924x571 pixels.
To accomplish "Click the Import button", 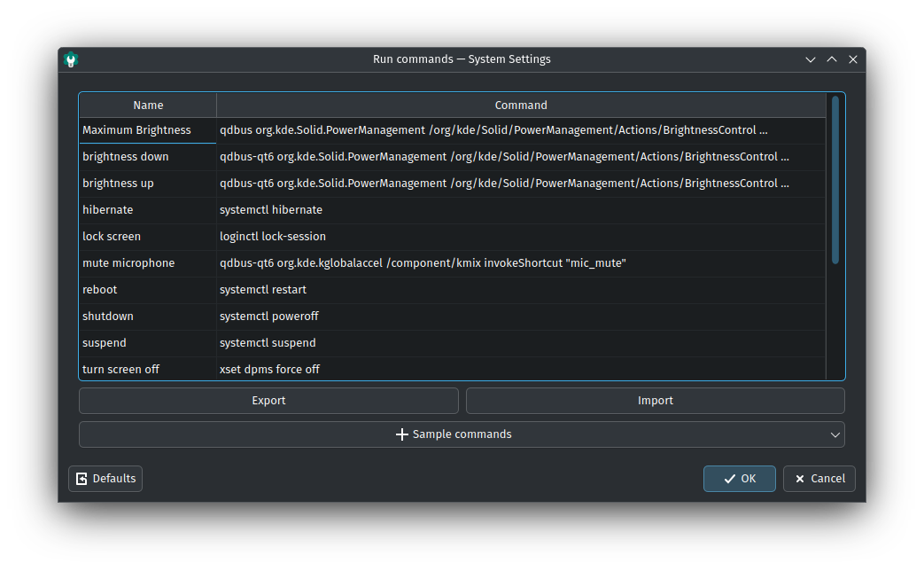I will 656,401.
